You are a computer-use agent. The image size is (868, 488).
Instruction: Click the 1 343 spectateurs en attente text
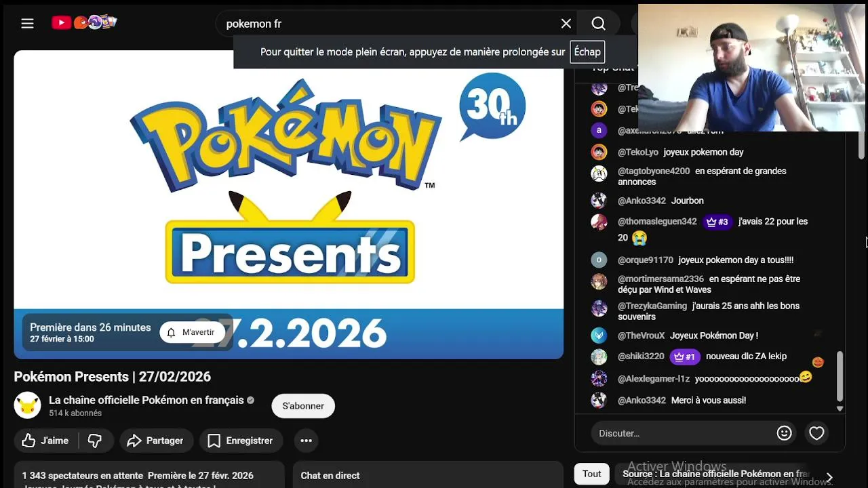tap(83, 476)
